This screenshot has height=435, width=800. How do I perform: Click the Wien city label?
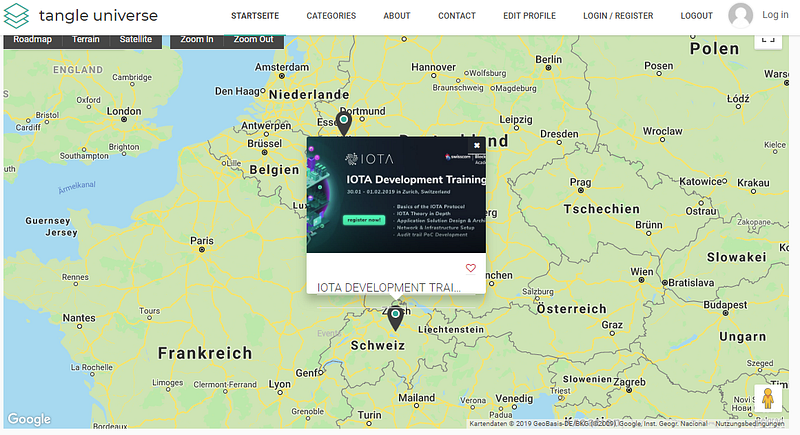(x=642, y=272)
